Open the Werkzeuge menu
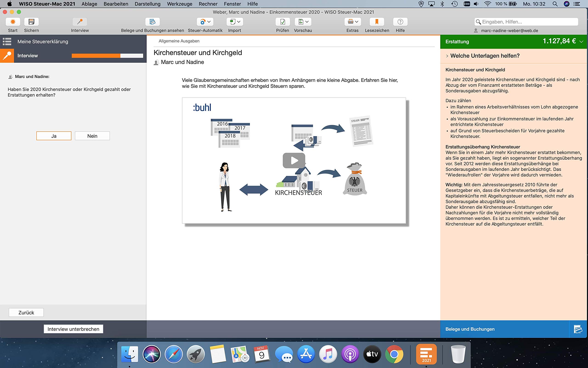The image size is (588, 368). point(180,4)
